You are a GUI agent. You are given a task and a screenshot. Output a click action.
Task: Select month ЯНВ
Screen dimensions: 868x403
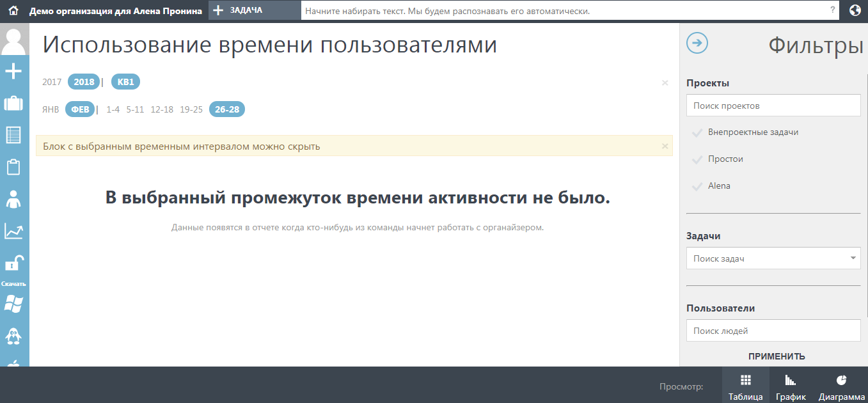tap(51, 109)
